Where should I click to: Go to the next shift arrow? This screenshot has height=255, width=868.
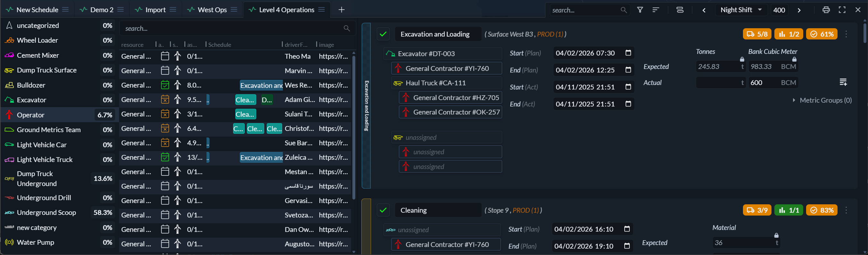pyautogui.click(x=799, y=10)
